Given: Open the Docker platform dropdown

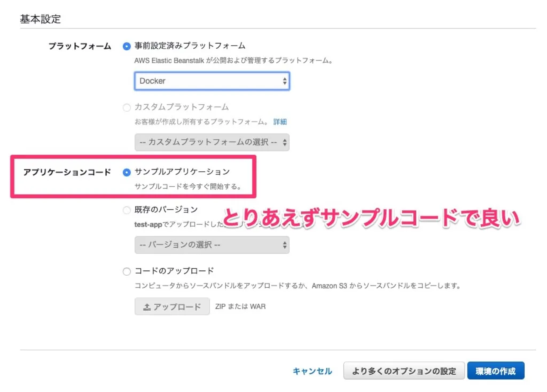Looking at the screenshot, I should [212, 81].
